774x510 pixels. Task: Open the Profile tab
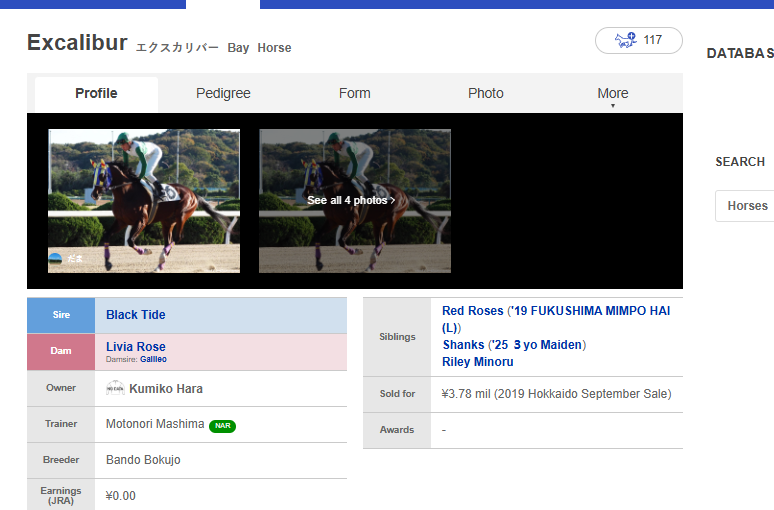(x=96, y=93)
